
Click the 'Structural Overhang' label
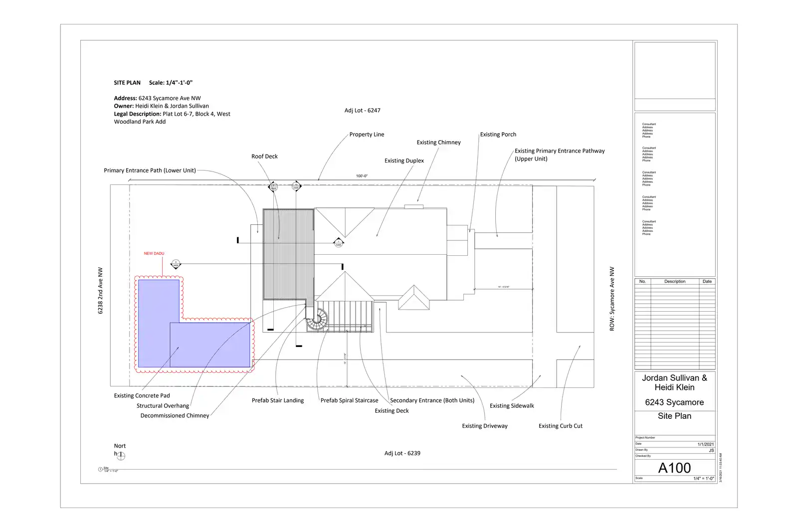tap(163, 406)
